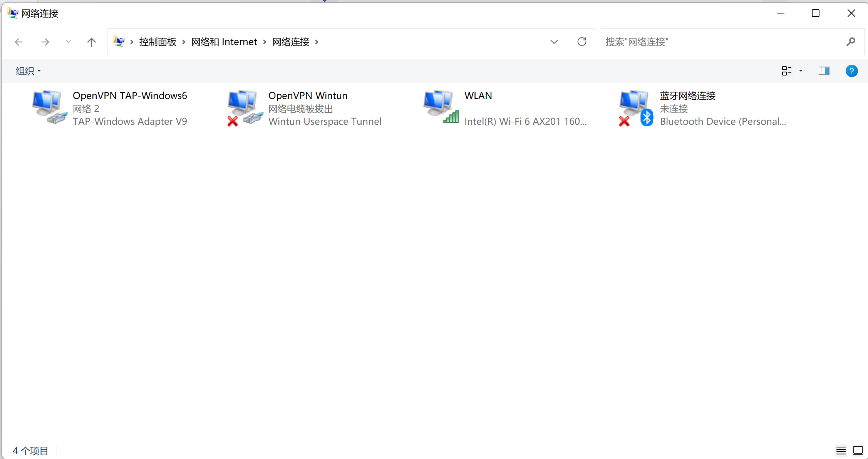This screenshot has width=868, height=459.
Task: Click the 蓝牙网络连接 name text
Action: coord(688,95)
